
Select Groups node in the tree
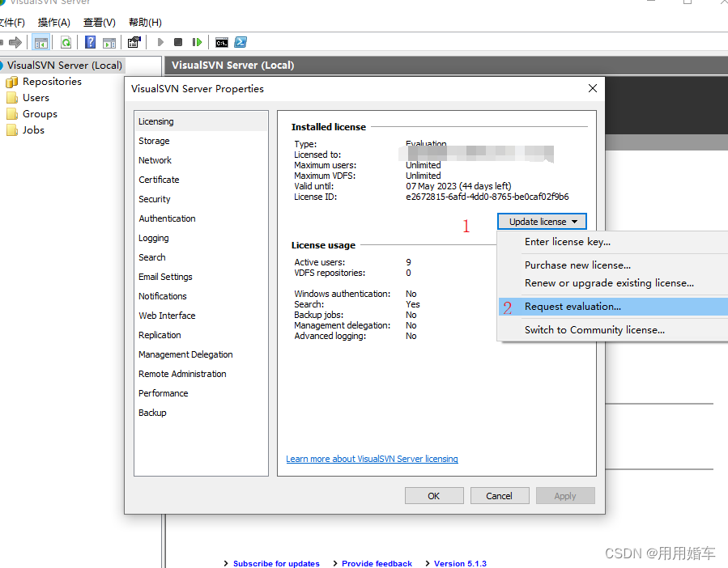click(40, 114)
